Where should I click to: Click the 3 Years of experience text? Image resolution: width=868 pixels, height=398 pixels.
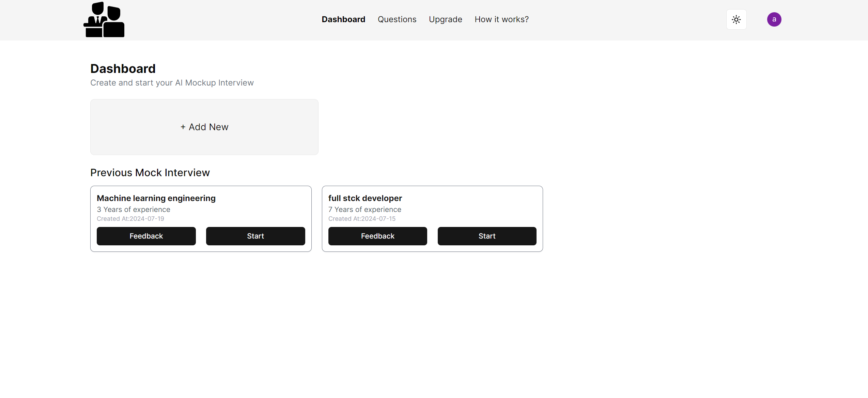(133, 210)
